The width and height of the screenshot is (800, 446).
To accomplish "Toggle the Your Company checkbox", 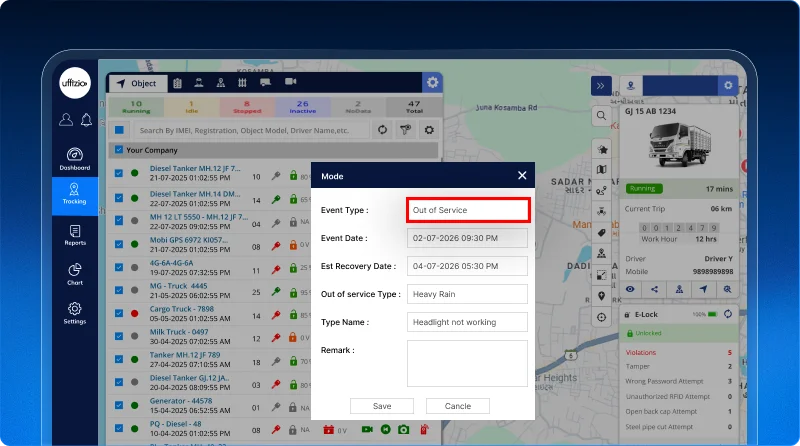I will (x=119, y=150).
